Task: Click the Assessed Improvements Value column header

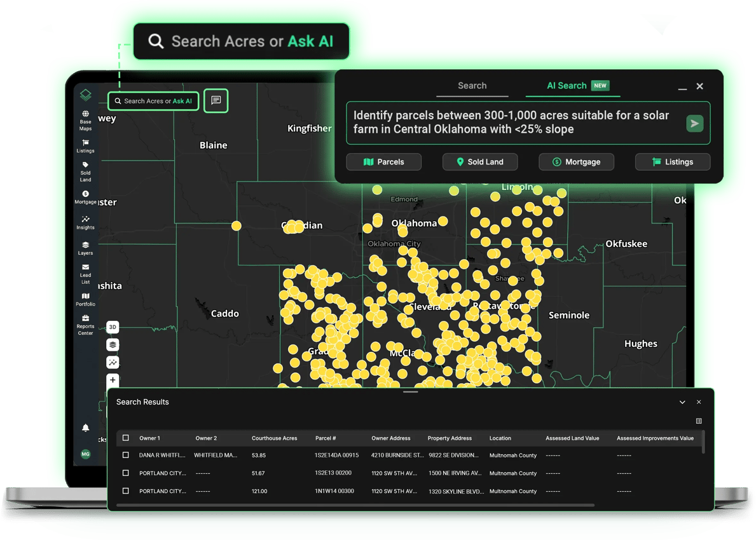Action: point(655,438)
